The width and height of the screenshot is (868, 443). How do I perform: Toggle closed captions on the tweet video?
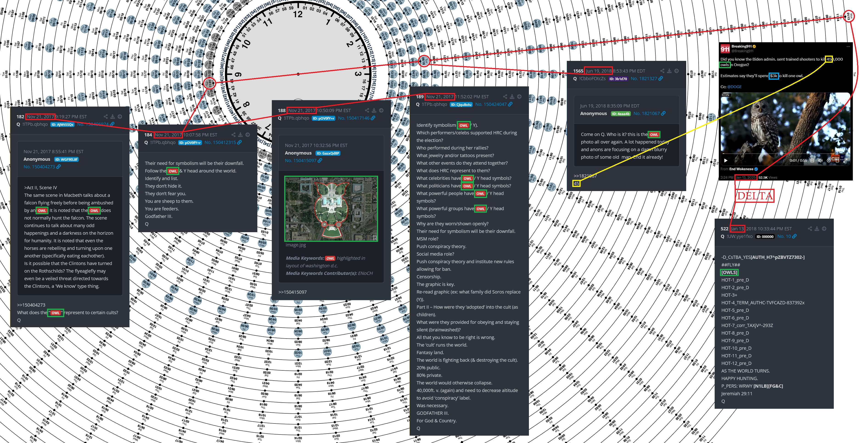(x=812, y=161)
